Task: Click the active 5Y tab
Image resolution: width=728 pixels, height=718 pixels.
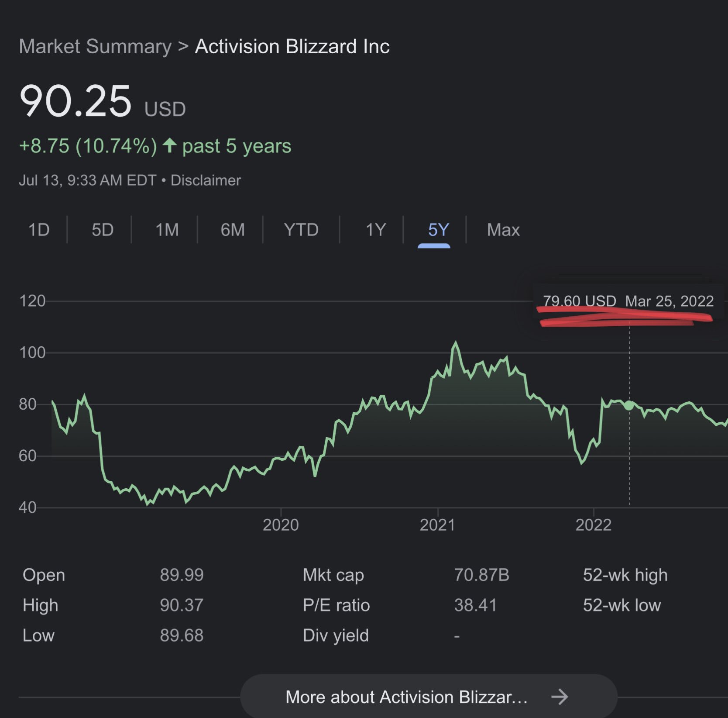Action: pos(438,230)
